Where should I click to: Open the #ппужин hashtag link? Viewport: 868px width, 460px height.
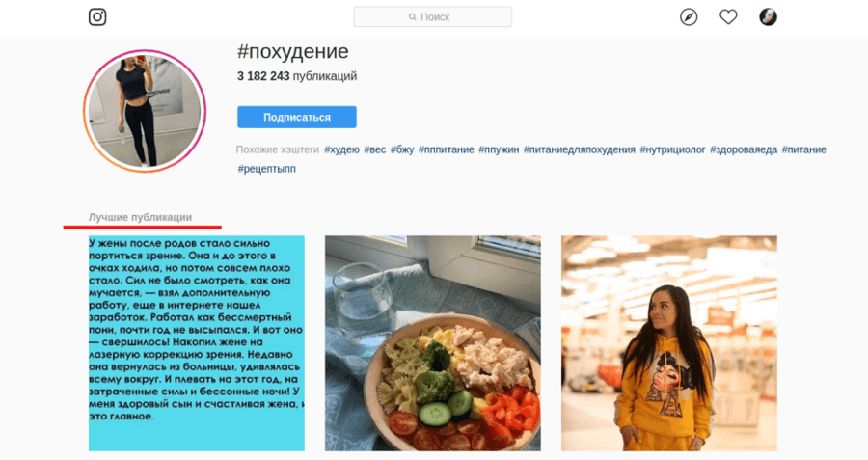click(499, 149)
